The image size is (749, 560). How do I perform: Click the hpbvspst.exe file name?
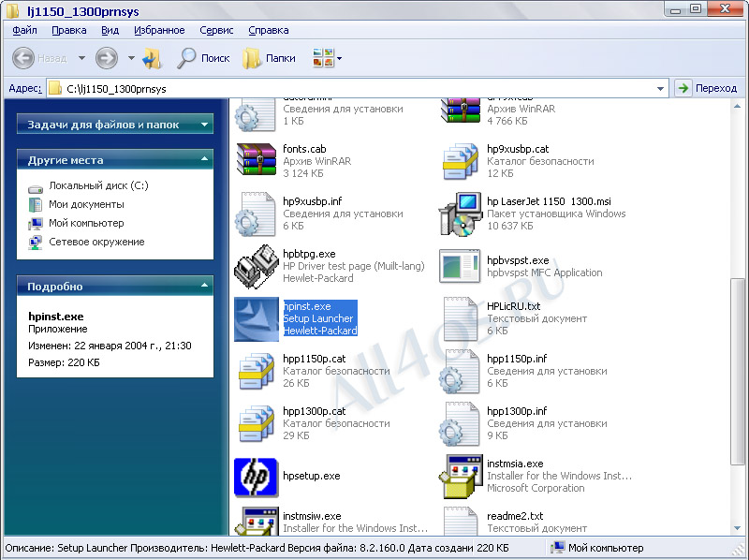[518, 260]
